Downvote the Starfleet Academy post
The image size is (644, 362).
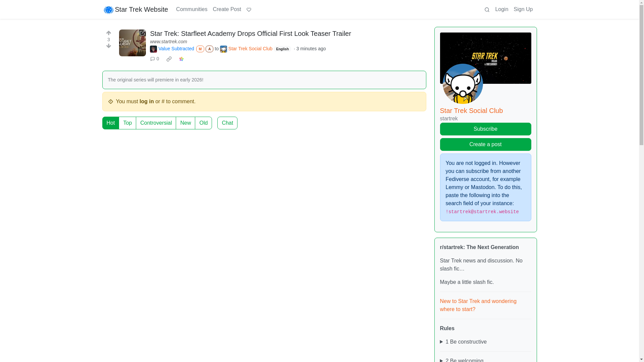tap(108, 46)
